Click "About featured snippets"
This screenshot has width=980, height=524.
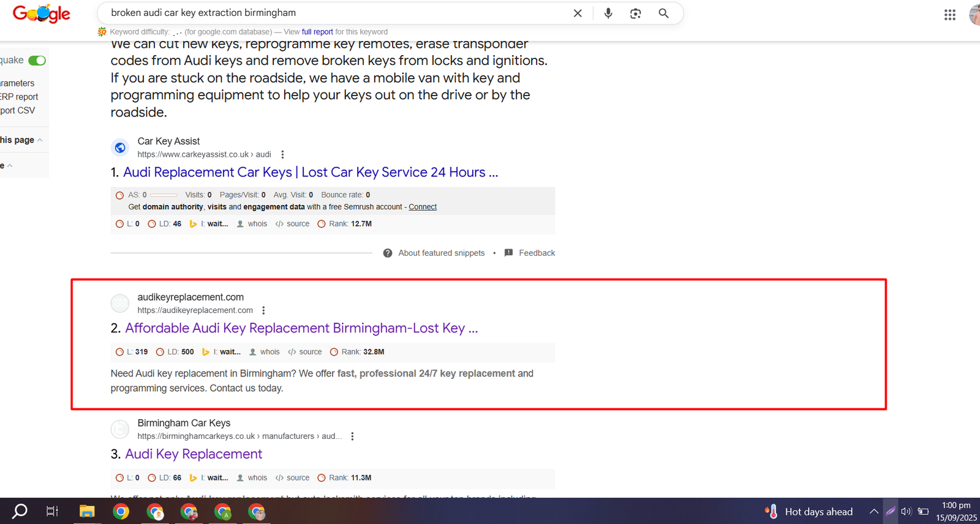[x=441, y=253]
